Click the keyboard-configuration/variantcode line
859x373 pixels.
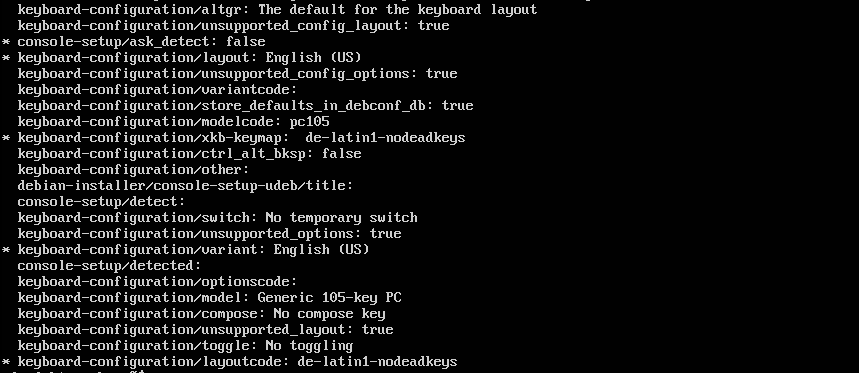pos(157,89)
